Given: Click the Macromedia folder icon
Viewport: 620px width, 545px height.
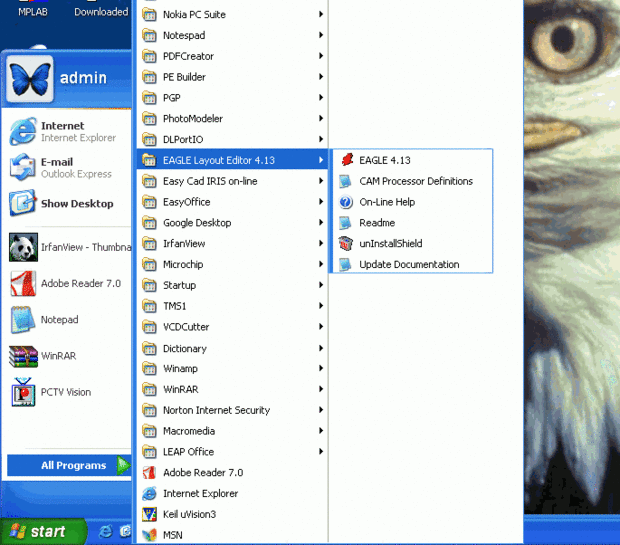Looking at the screenshot, I should [149, 431].
